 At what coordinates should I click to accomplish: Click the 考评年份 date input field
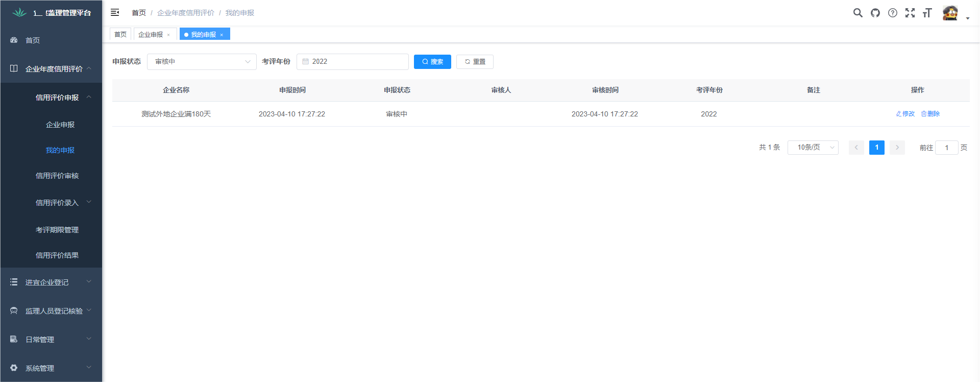pos(353,62)
